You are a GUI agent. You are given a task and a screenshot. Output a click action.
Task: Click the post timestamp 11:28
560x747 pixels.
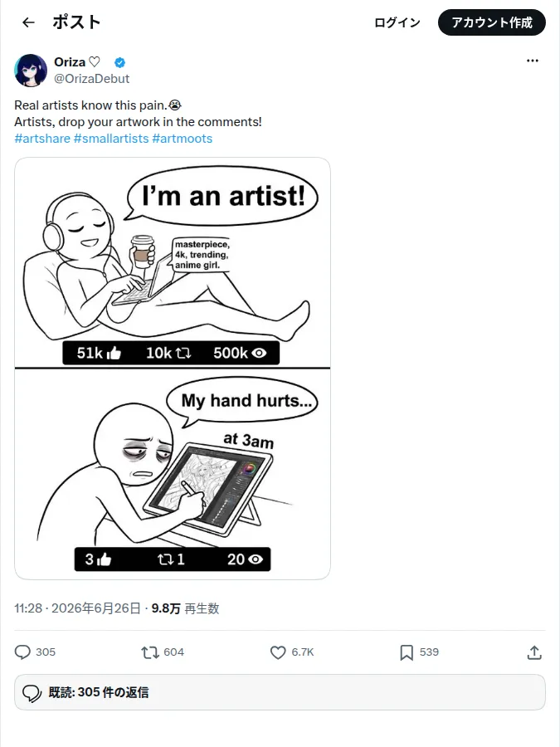point(28,608)
